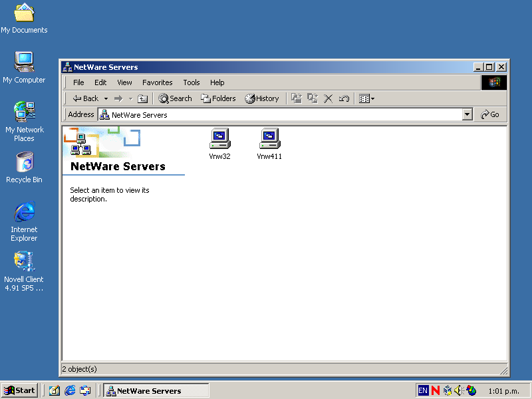The image size is (532, 399).
Task: Maximize the NetWare Servers window
Action: 489,67
